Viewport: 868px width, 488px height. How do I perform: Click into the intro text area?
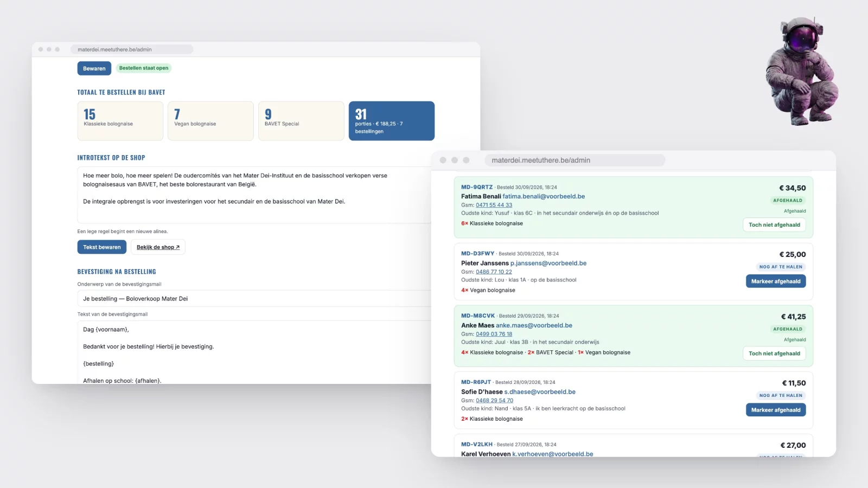click(255, 195)
